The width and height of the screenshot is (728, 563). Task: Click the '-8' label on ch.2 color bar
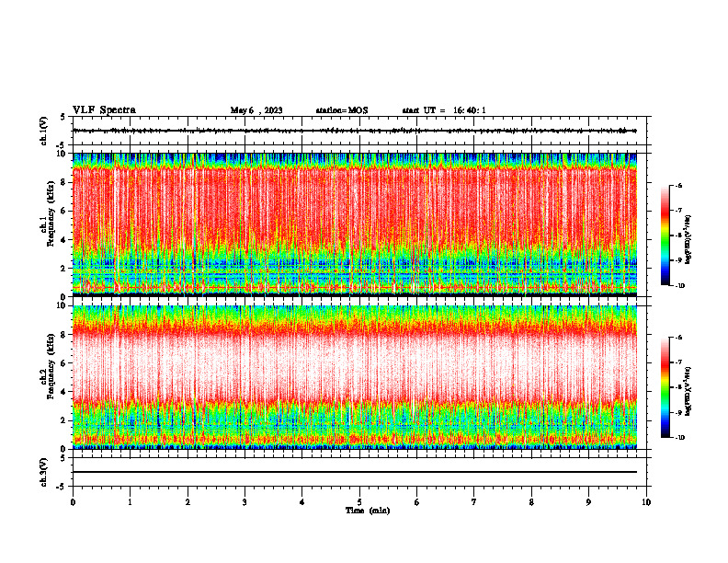pos(678,387)
